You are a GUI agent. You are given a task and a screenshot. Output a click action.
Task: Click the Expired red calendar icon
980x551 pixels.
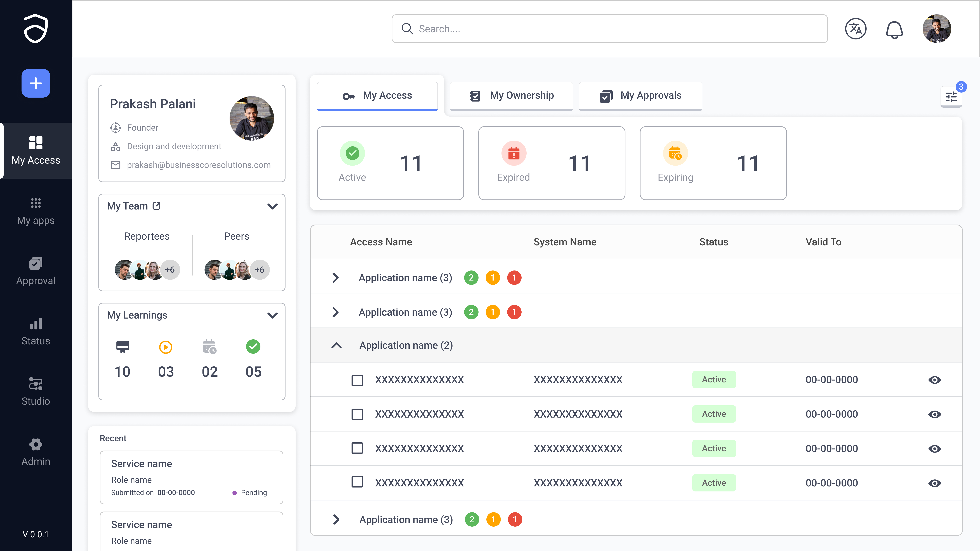[514, 153]
